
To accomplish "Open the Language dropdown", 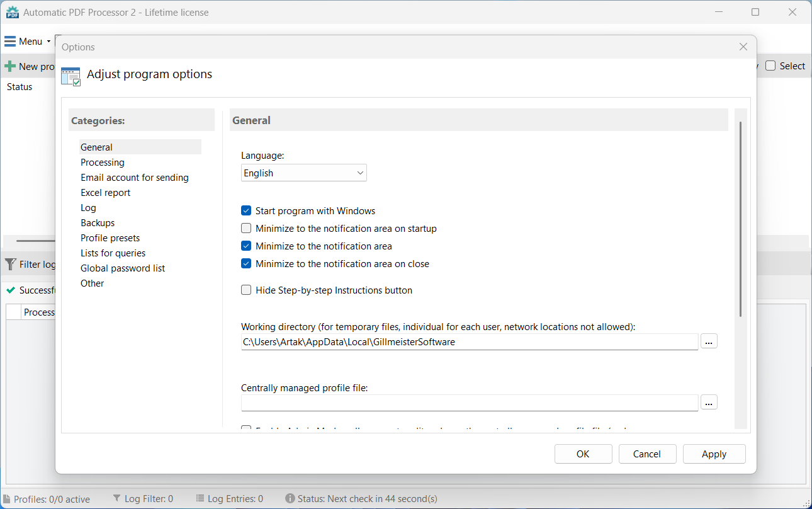I will point(303,173).
